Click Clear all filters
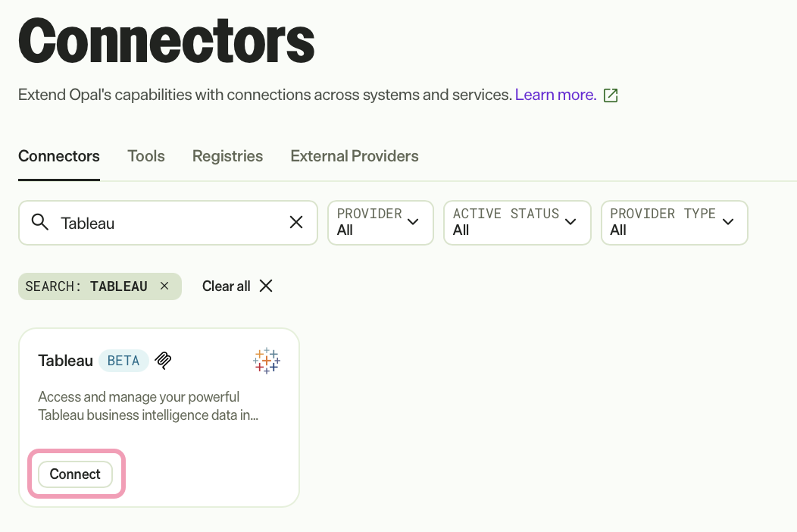797x532 pixels. pyautogui.click(x=227, y=286)
